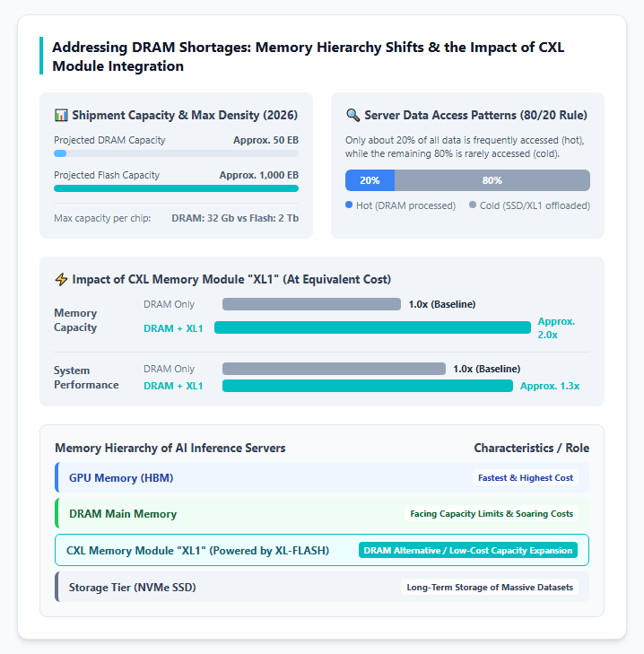The height and width of the screenshot is (654, 644).
Task: Click the Projected DRAM Capacity progress bar
Action: (x=176, y=153)
